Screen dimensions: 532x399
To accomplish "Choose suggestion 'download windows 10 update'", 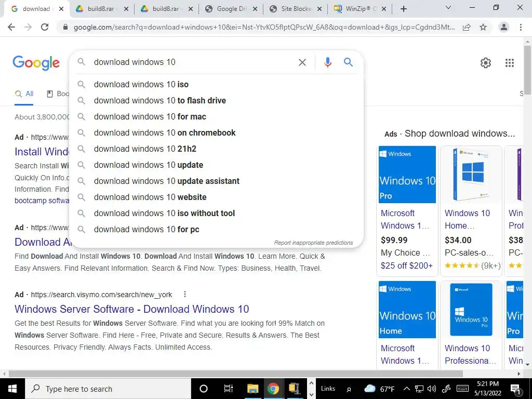I will (x=216, y=165).
